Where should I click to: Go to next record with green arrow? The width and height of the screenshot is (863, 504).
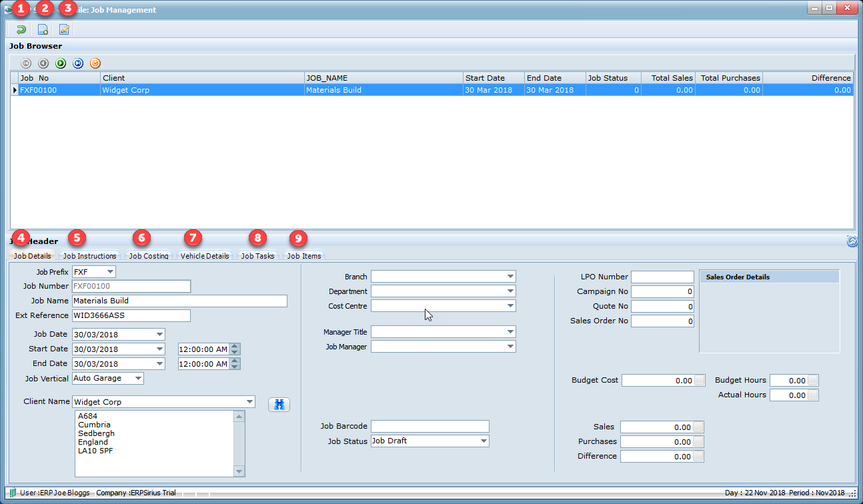[61, 63]
